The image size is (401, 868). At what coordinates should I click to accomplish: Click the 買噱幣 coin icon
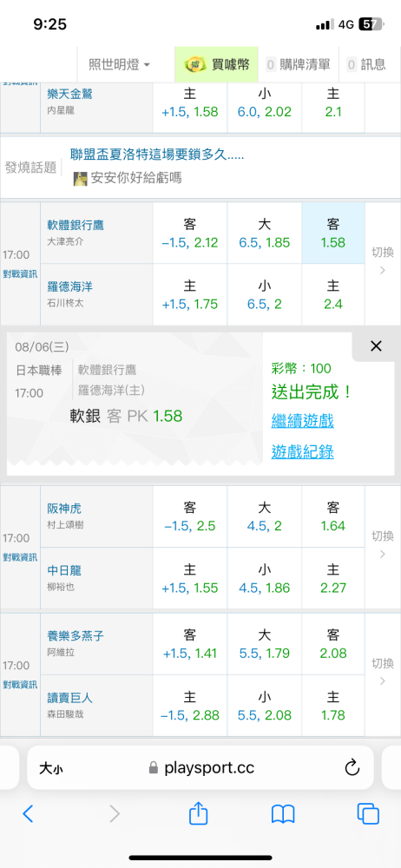click(x=195, y=64)
